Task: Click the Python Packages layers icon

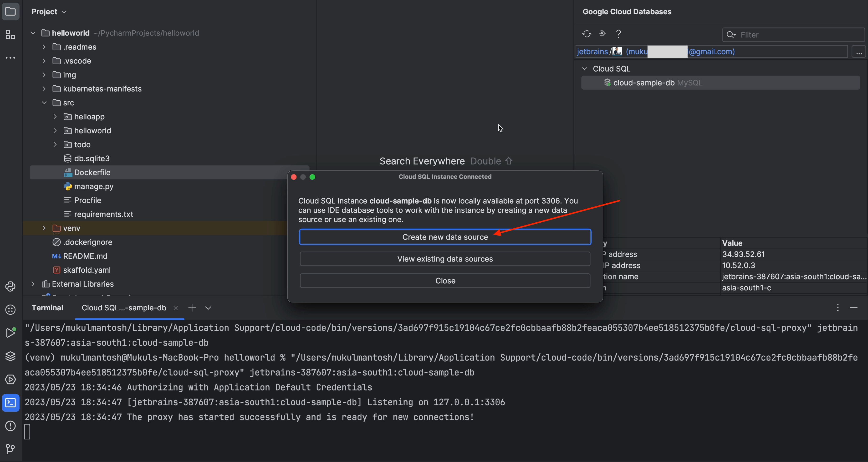Action: [x=10, y=356]
